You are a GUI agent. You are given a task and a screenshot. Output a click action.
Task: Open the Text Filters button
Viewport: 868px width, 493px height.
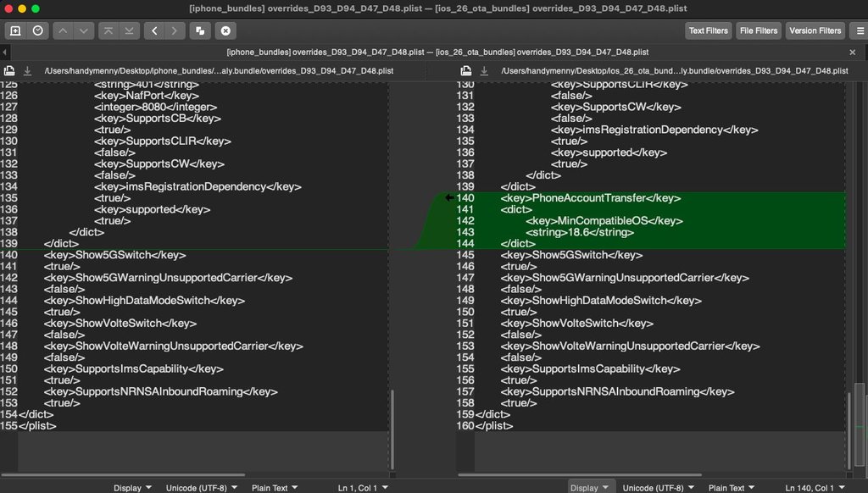tap(708, 30)
